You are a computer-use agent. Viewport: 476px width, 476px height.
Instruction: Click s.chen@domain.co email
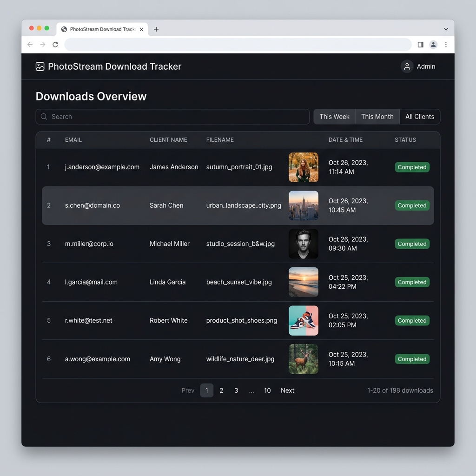pos(93,205)
